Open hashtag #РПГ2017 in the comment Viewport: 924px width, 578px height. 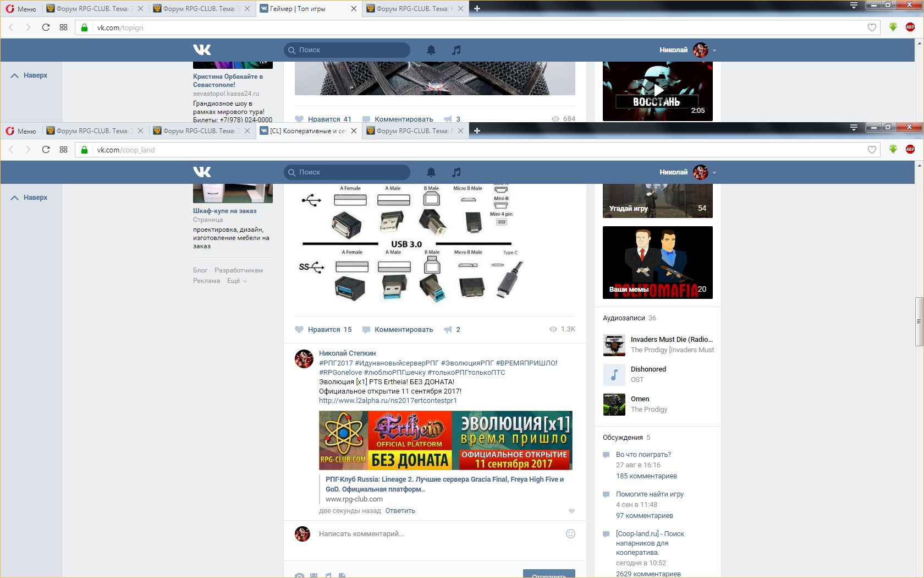click(335, 363)
